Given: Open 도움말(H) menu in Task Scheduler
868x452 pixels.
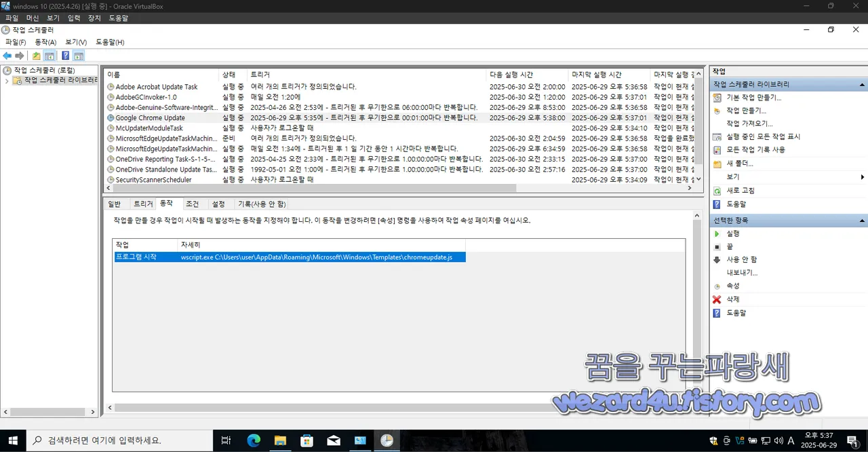Looking at the screenshot, I should coord(110,42).
